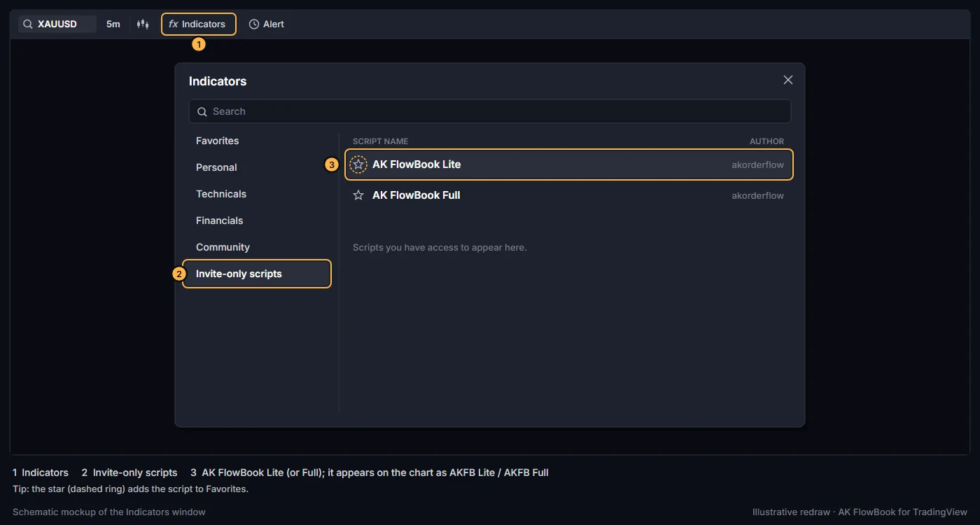Click the AUTHOR column header

point(767,141)
